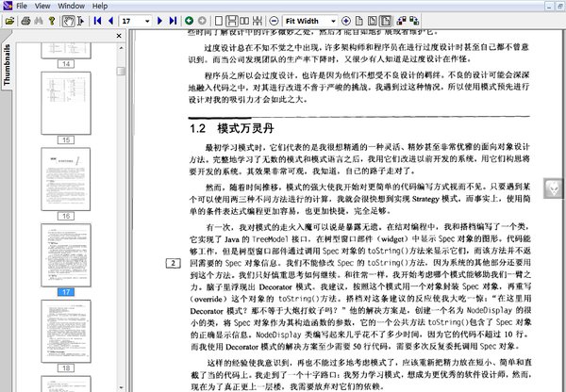
Task: Open the Window menu
Action: [71, 6]
